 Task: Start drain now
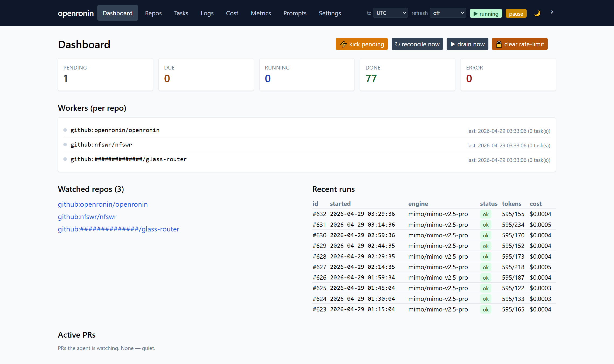[467, 44]
